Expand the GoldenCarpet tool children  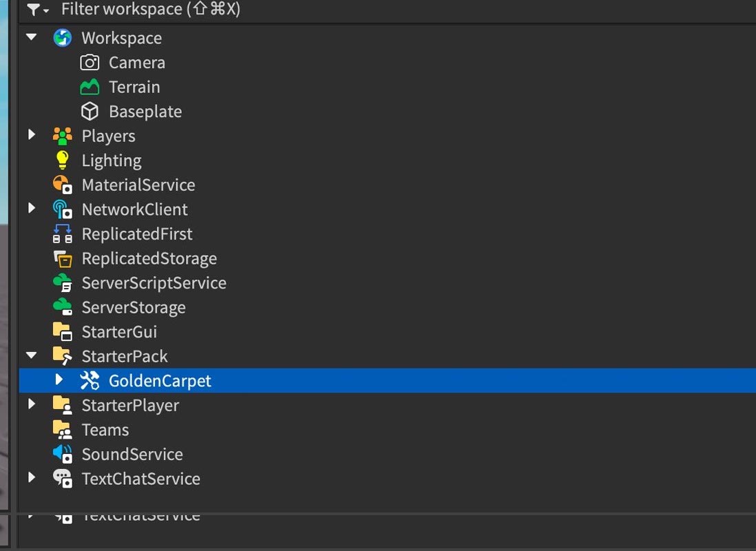[x=59, y=380]
